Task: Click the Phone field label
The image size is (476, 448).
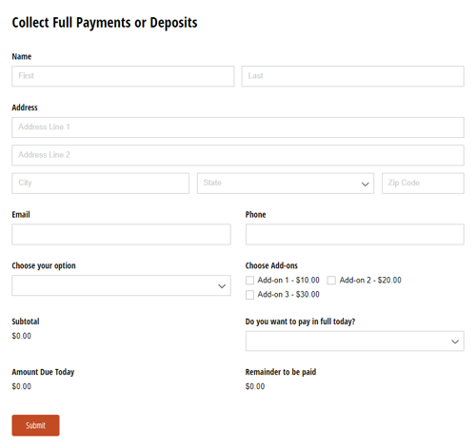Action: (255, 215)
